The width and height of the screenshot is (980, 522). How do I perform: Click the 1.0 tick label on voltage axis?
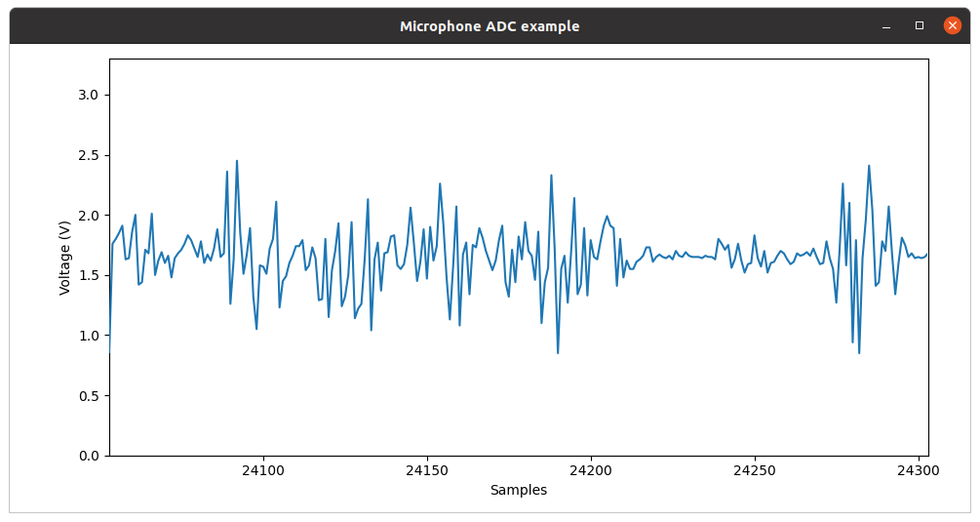[x=87, y=336]
